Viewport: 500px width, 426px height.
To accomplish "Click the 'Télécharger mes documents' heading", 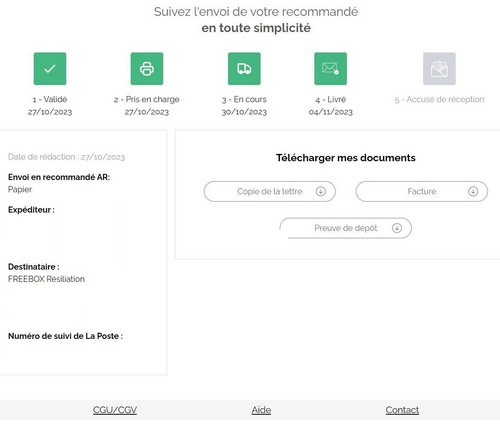I will click(346, 158).
